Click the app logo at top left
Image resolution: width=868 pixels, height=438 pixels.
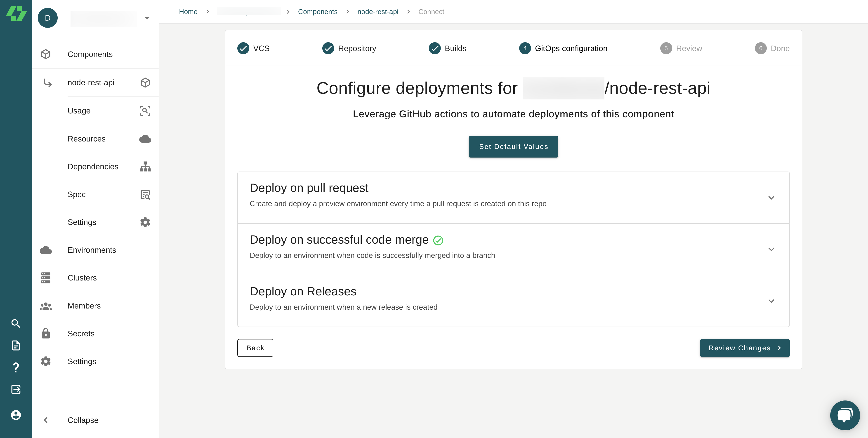[x=16, y=14]
